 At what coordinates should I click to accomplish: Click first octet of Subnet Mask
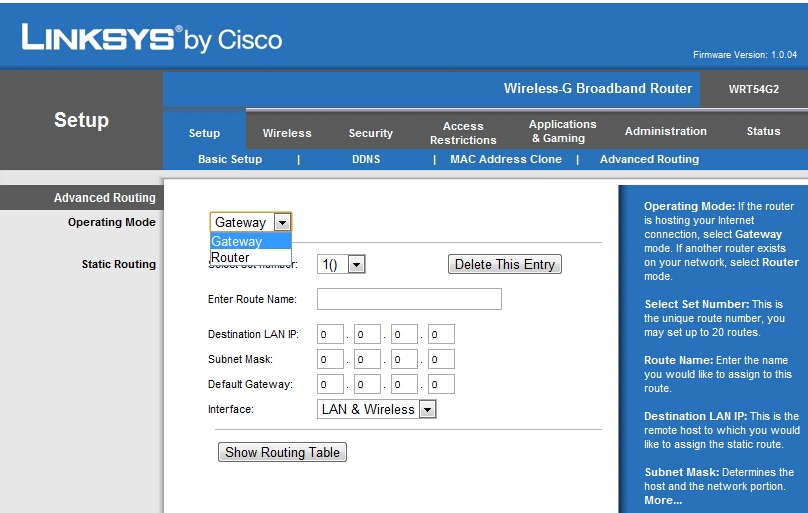coord(330,359)
